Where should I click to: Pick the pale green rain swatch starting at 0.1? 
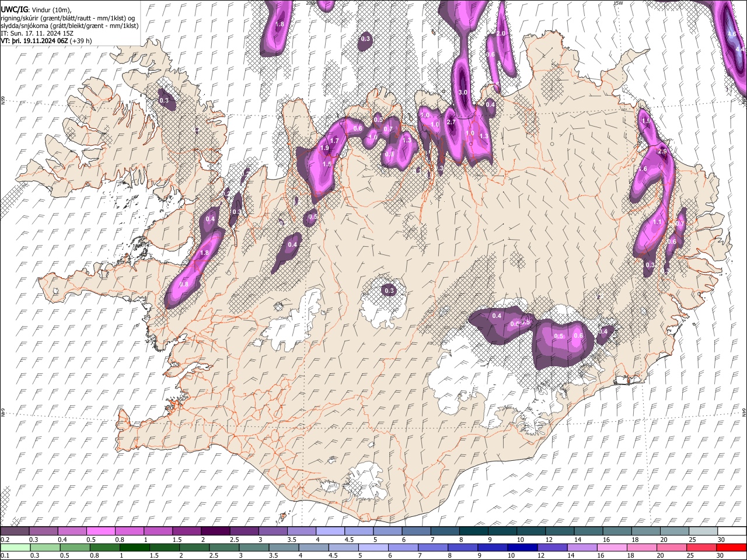coord(15,547)
